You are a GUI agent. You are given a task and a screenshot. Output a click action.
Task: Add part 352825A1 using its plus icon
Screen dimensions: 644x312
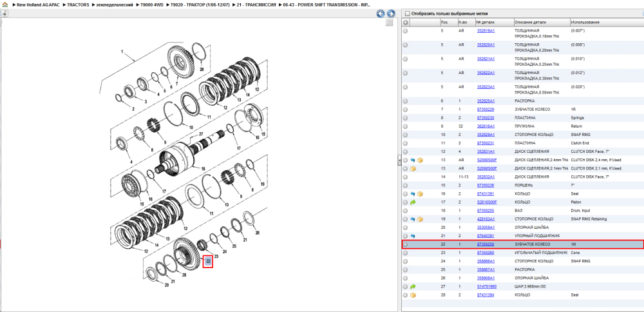[x=405, y=101]
